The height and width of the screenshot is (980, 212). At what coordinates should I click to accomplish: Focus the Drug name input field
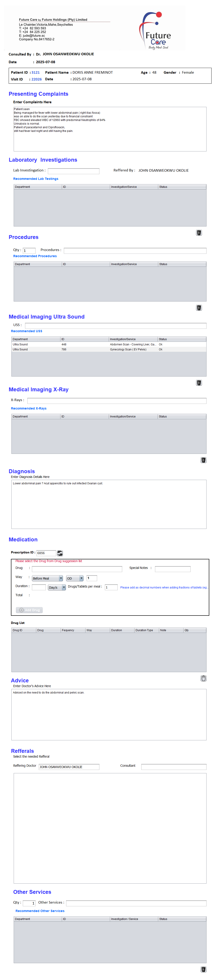[77, 569]
